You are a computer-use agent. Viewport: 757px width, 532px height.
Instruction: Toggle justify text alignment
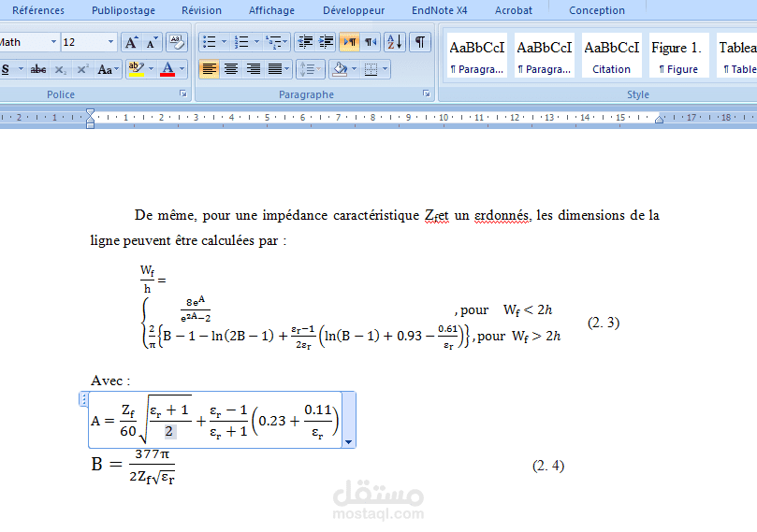pos(275,69)
